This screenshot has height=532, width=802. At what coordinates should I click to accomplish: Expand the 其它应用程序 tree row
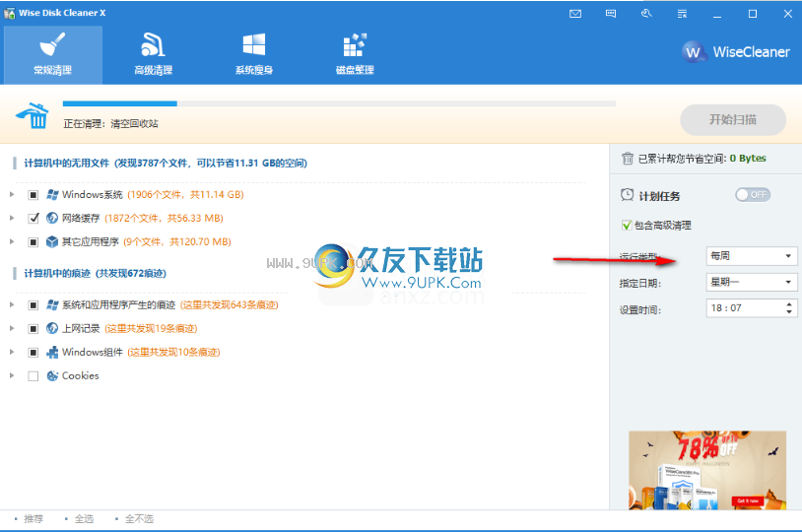point(12,241)
